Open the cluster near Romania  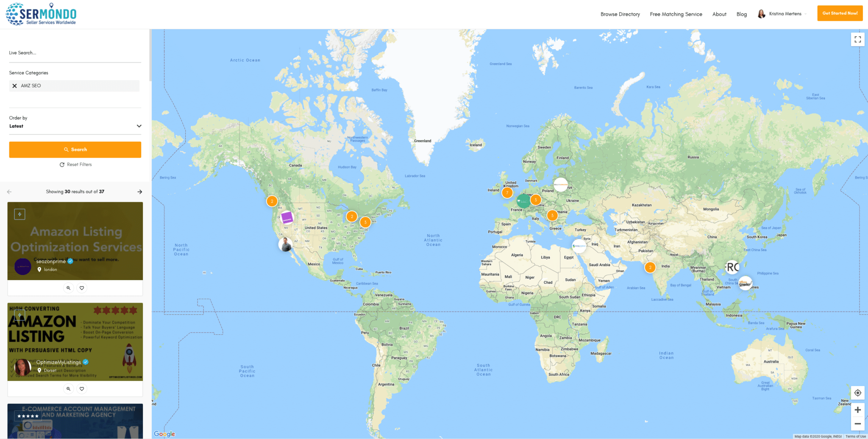point(552,216)
